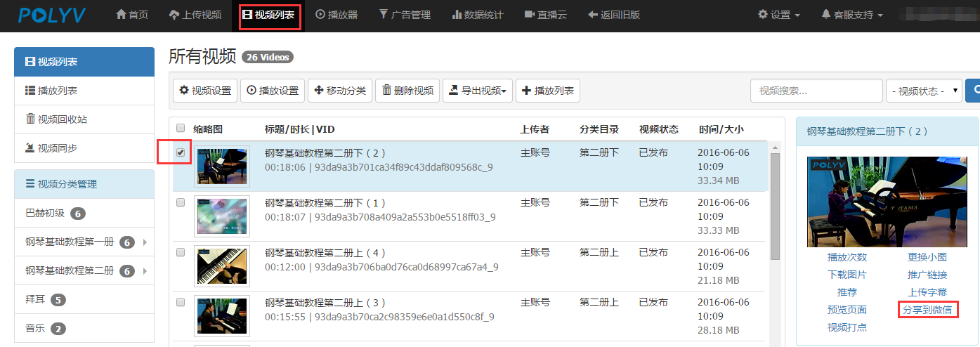Open the 导出视频 dropdown
980x347 pixels.
tap(477, 91)
